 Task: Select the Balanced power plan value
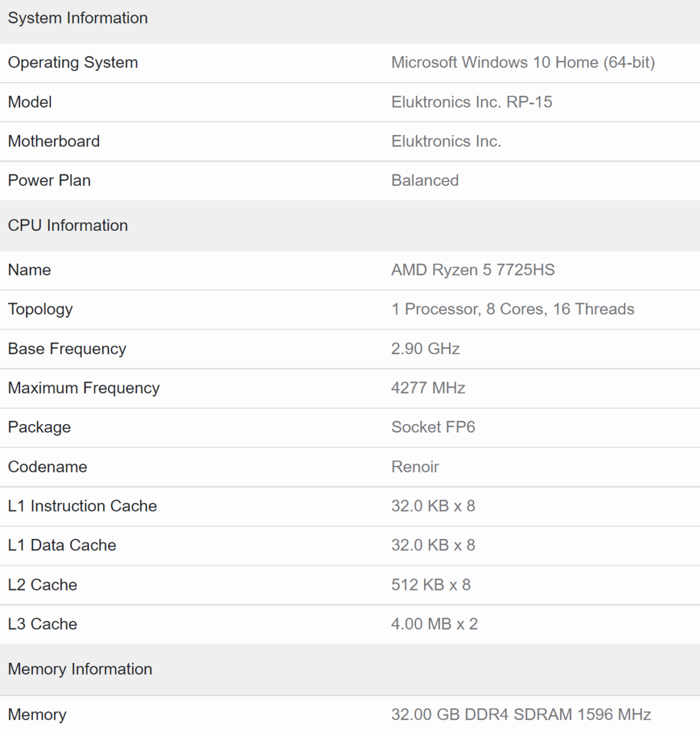pos(425,180)
